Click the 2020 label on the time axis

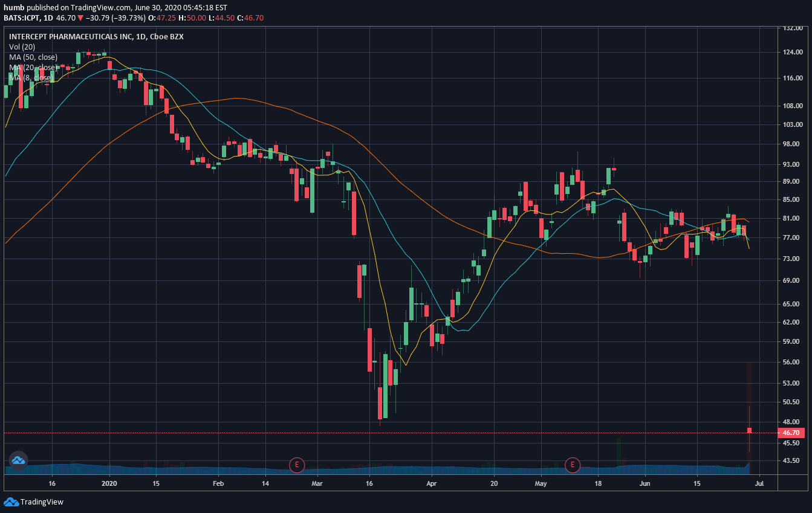pyautogui.click(x=109, y=483)
